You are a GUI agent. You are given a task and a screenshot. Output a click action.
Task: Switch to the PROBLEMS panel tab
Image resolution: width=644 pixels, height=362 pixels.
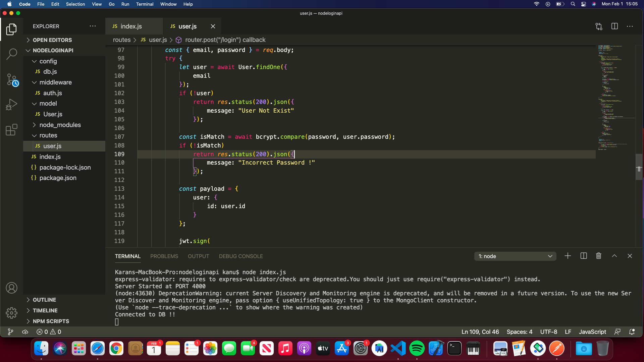(164, 256)
